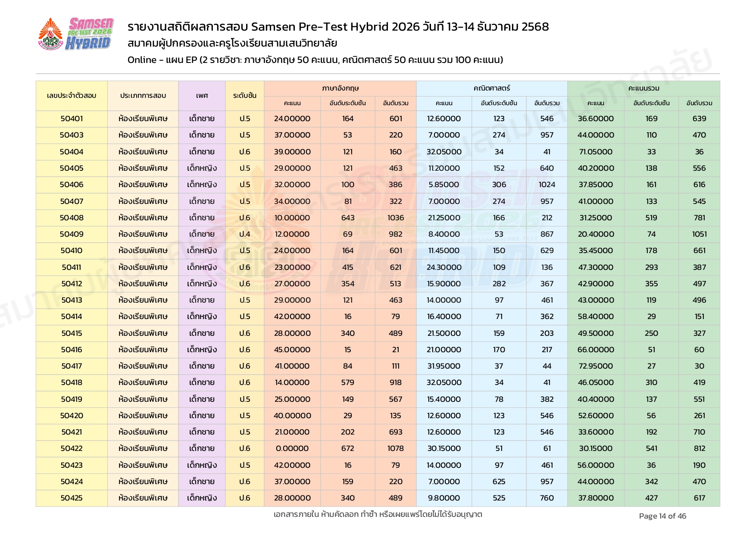Select the ภาษาอังกฤษ group header
Viewport: 756px width, 535px height.
coord(340,88)
